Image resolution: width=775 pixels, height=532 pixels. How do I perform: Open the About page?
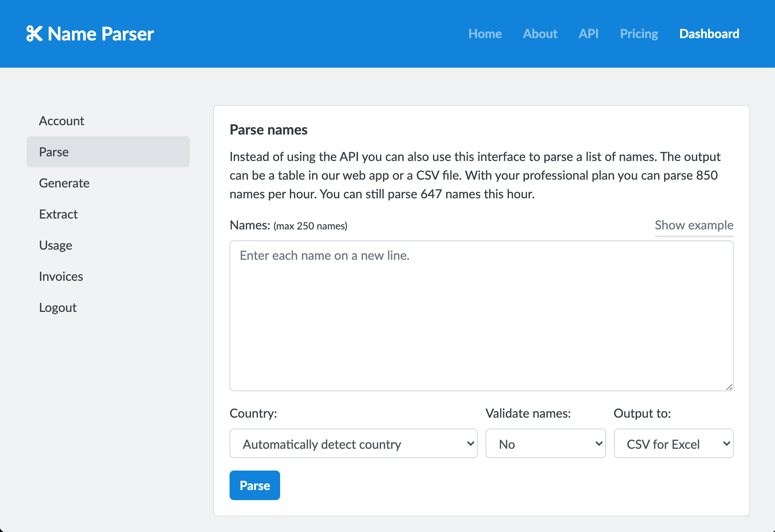pyautogui.click(x=540, y=34)
